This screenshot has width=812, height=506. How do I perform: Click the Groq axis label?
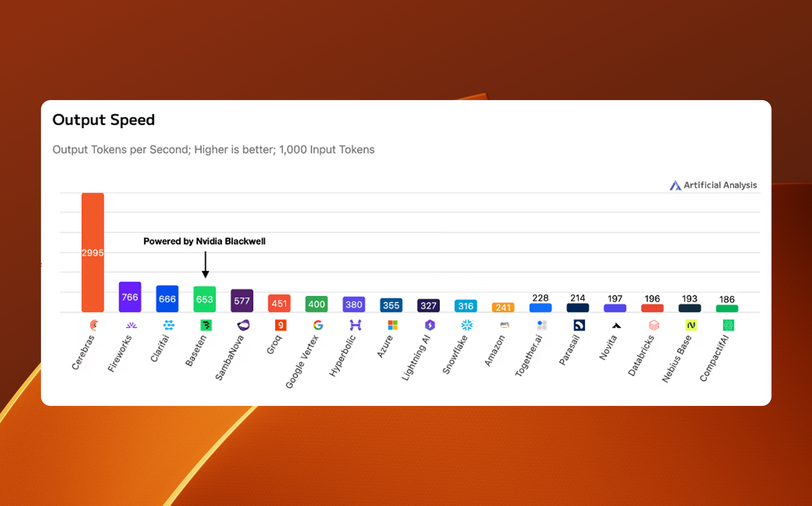tap(274, 344)
